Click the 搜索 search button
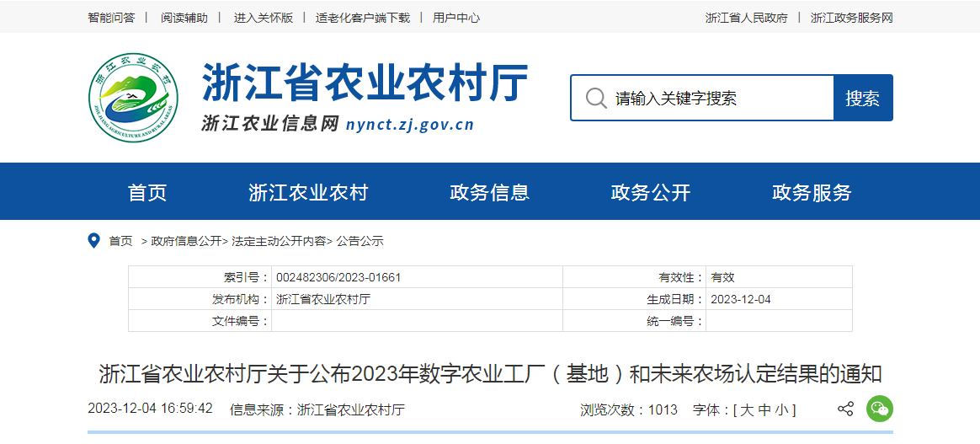Screen dimensions: 980x444 862,98
